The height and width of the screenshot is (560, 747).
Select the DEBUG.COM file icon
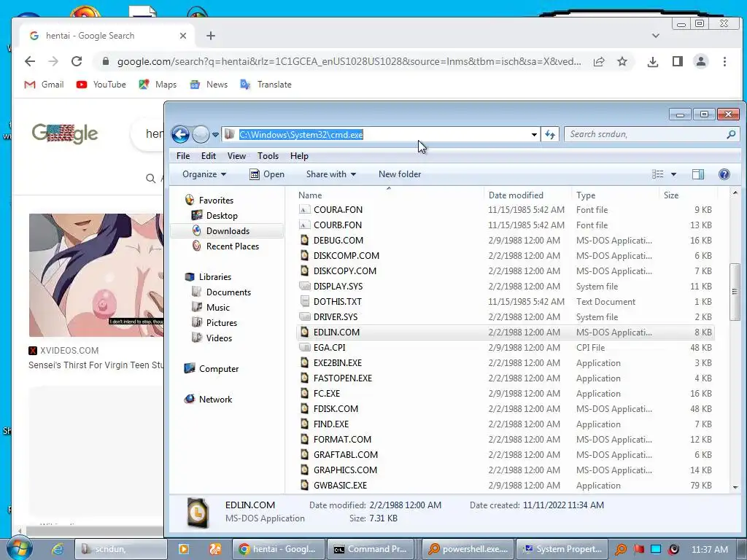point(304,240)
